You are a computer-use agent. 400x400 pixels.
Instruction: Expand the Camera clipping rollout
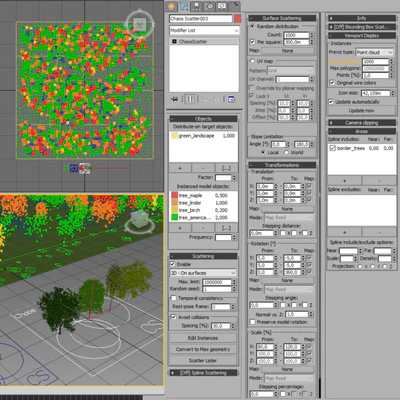click(362, 123)
